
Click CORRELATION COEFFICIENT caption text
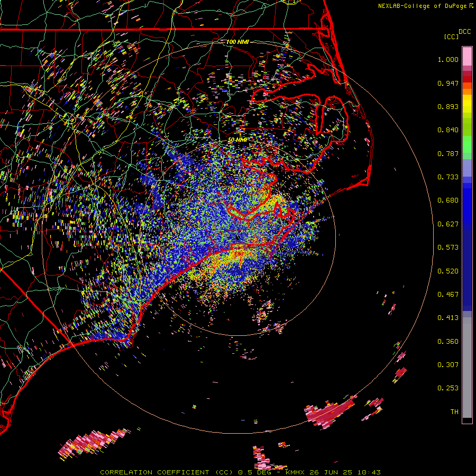click(x=154, y=472)
